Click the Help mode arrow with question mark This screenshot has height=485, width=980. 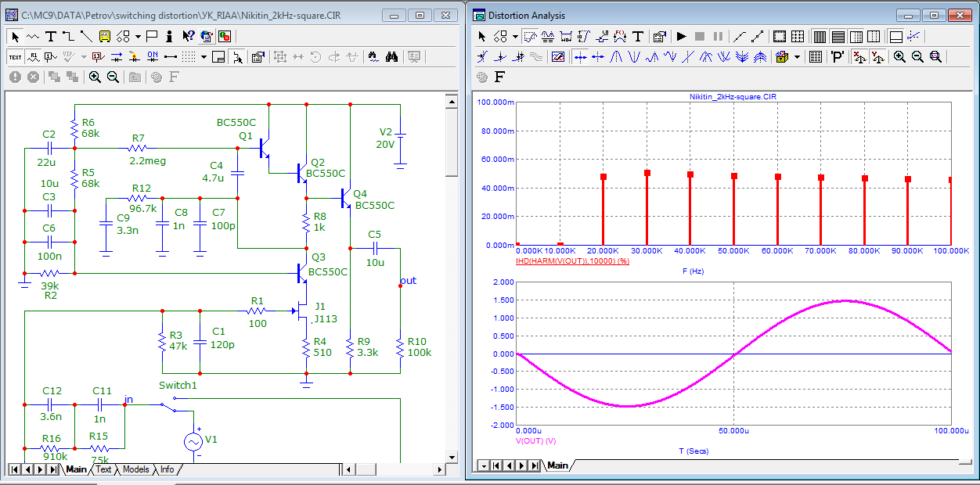click(x=188, y=36)
